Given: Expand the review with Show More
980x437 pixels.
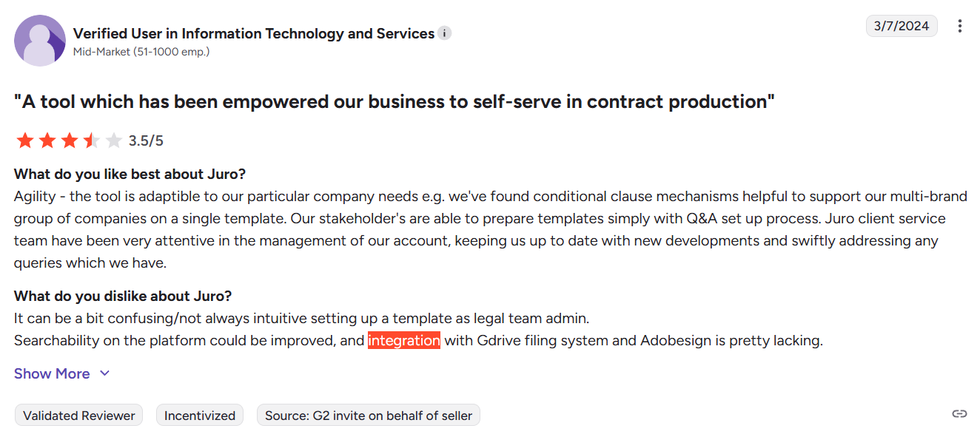Looking at the screenshot, I should [51, 373].
